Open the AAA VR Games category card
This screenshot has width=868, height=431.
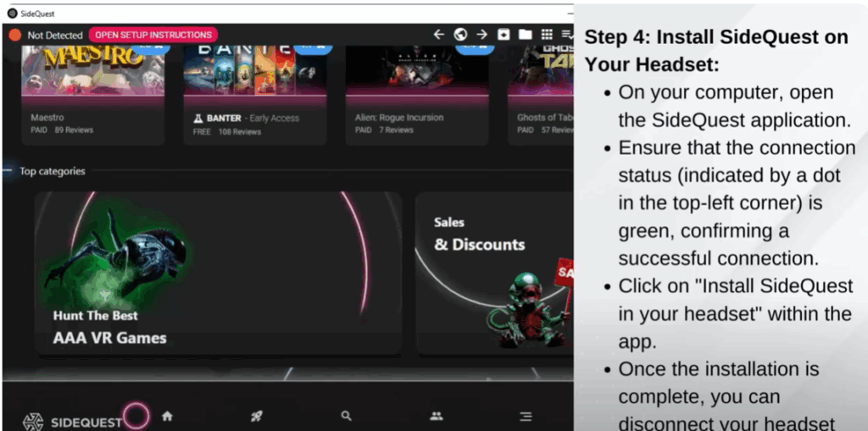pos(218,273)
